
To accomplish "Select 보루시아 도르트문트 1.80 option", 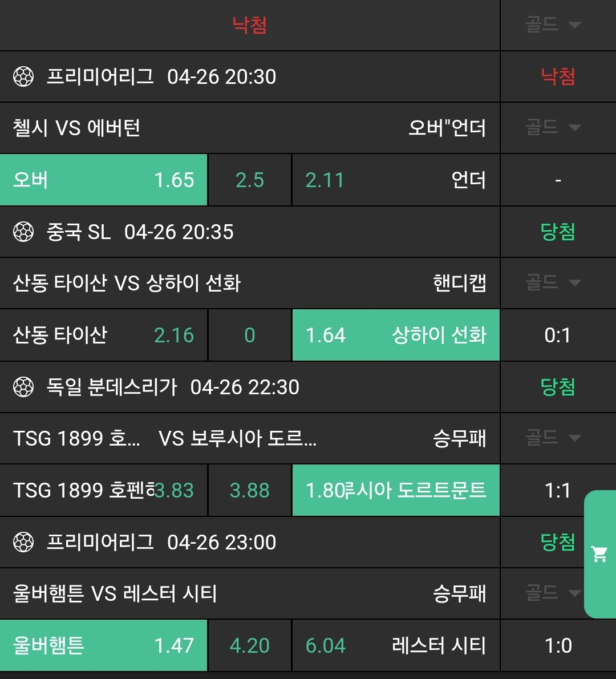I will tap(395, 490).
